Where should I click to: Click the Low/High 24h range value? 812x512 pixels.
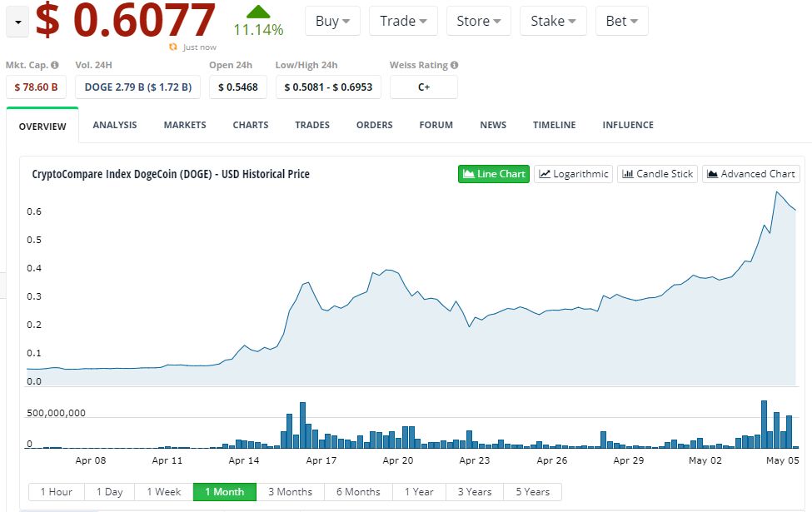pyautogui.click(x=328, y=87)
